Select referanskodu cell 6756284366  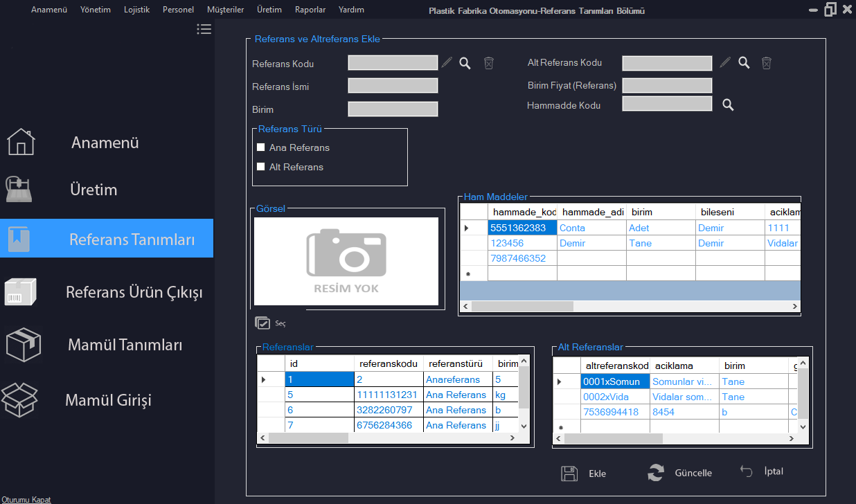tap(389, 425)
